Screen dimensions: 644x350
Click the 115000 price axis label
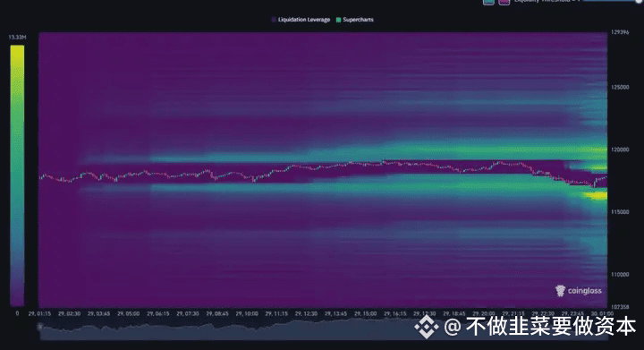coord(620,212)
